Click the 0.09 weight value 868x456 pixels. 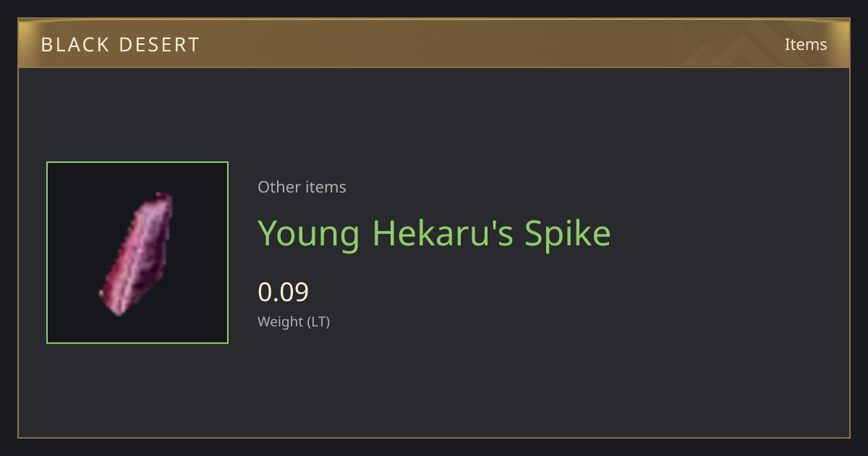pyautogui.click(x=283, y=292)
